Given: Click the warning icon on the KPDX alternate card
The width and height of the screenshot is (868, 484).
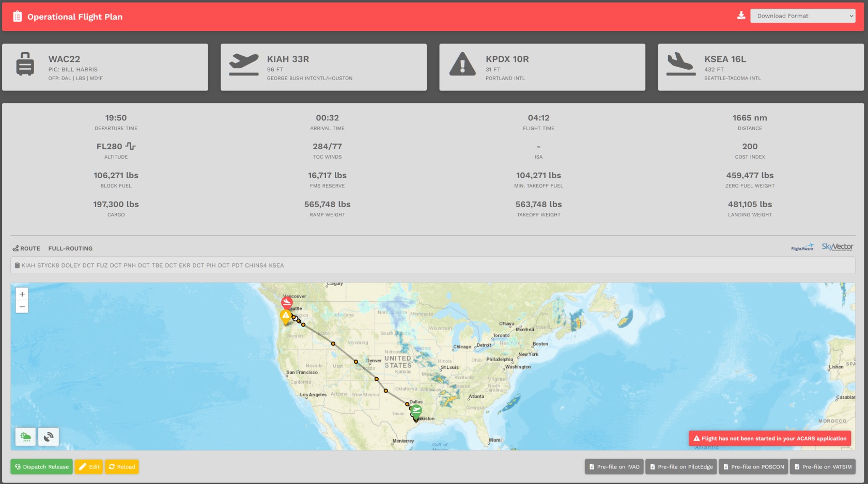Looking at the screenshot, I should click(462, 65).
